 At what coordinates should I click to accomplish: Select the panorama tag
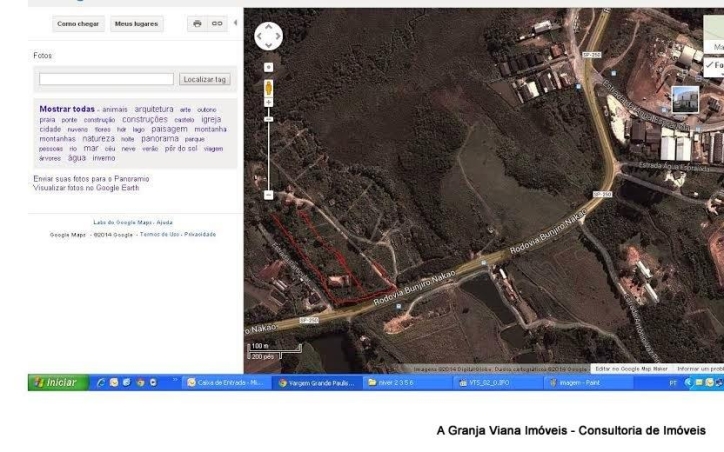pyautogui.click(x=160, y=139)
